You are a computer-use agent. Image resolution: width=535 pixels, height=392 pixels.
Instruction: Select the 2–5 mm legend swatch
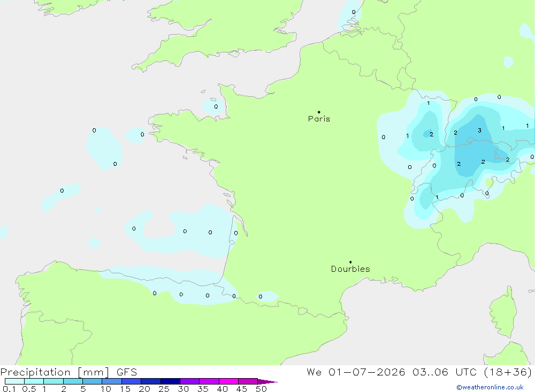tap(73, 381)
